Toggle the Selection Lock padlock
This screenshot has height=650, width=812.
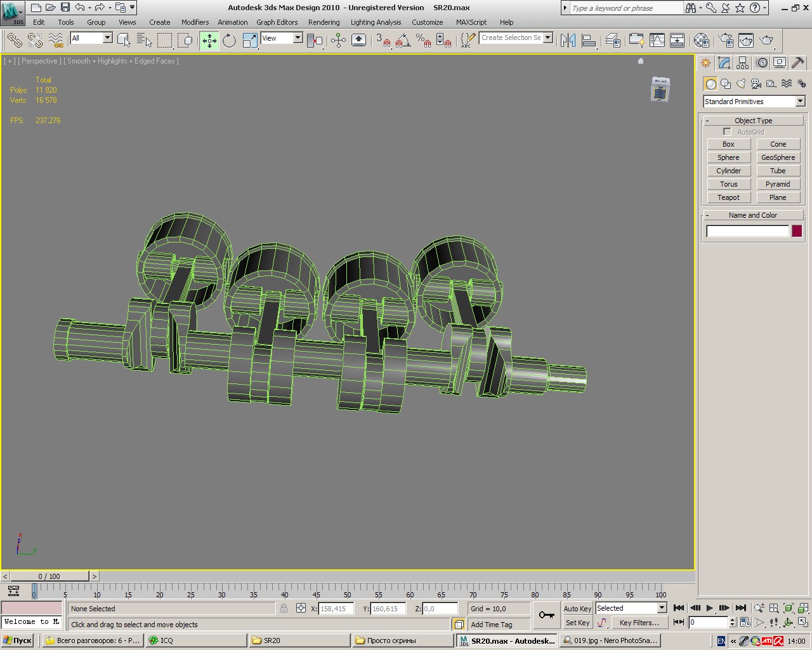[x=284, y=608]
